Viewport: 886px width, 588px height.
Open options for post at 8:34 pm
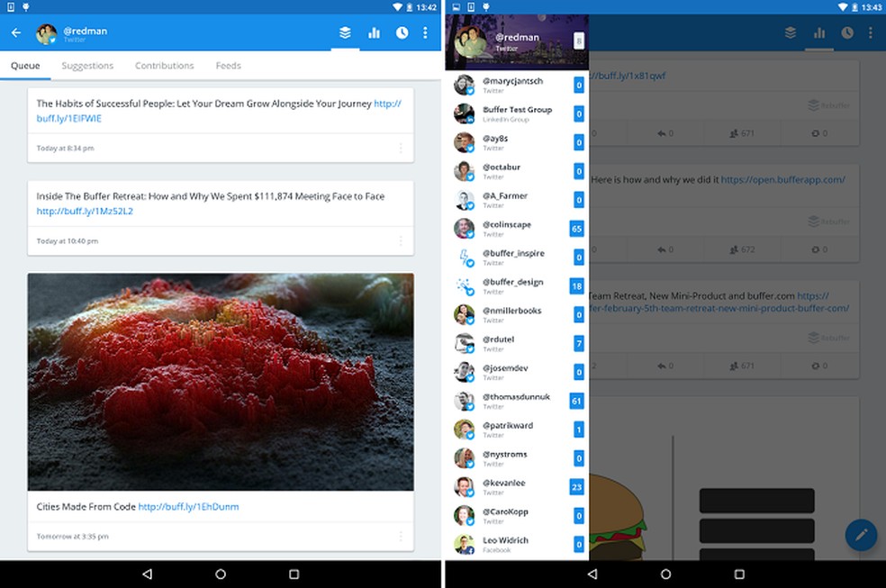(401, 148)
